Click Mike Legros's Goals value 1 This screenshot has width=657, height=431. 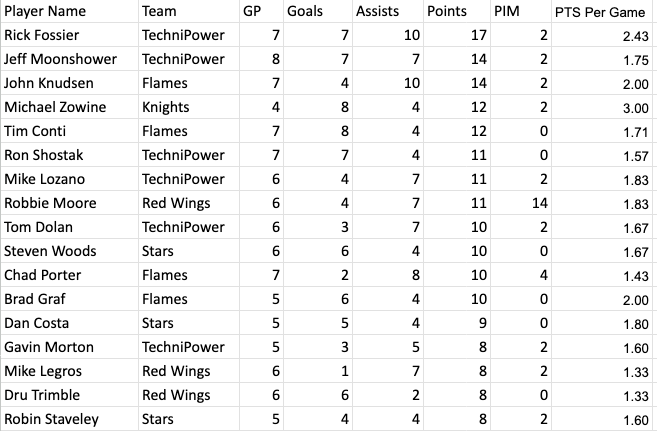(x=318, y=371)
